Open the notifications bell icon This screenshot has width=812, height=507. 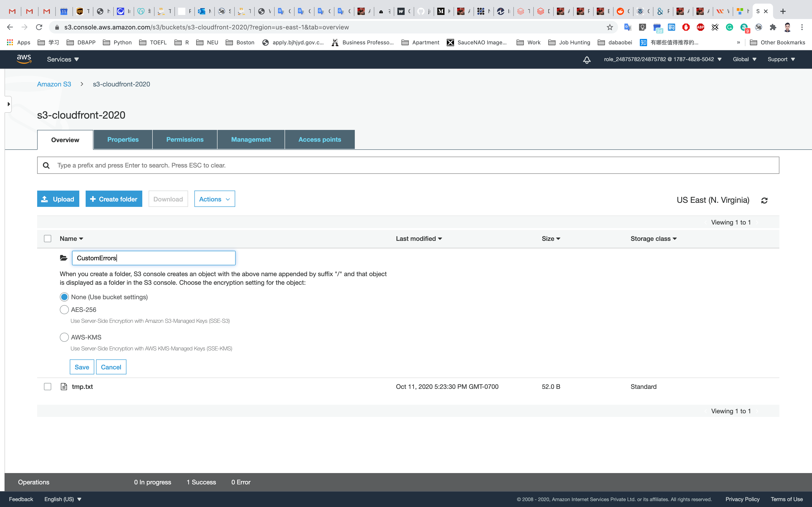pyautogui.click(x=587, y=60)
